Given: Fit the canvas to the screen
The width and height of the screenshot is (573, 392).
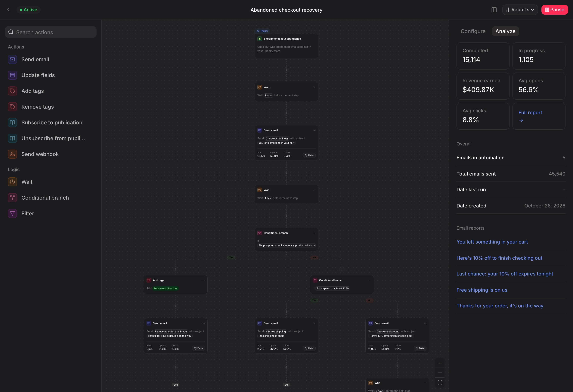Looking at the screenshot, I should [x=440, y=382].
